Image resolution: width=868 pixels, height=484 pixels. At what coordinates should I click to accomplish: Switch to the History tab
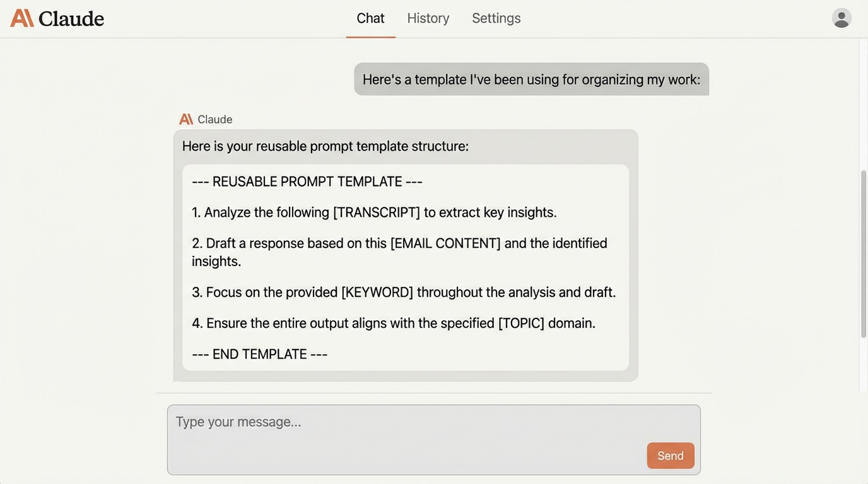click(x=428, y=17)
